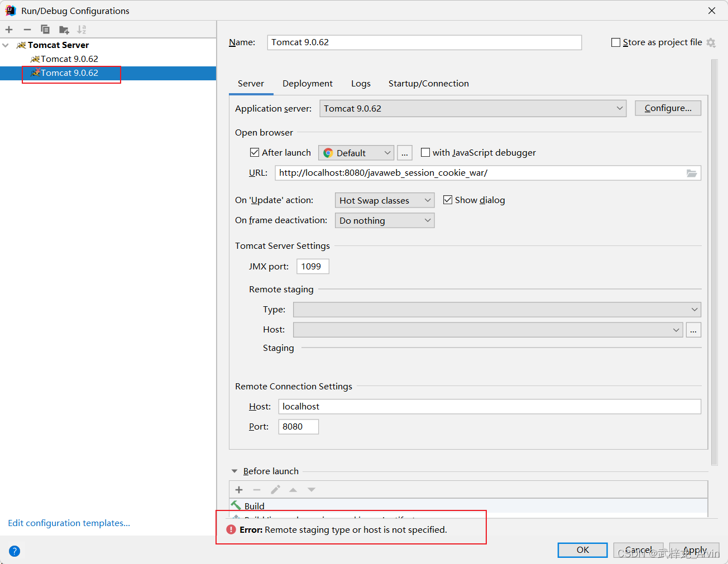Uncheck After launch option
728x564 pixels.
click(255, 152)
